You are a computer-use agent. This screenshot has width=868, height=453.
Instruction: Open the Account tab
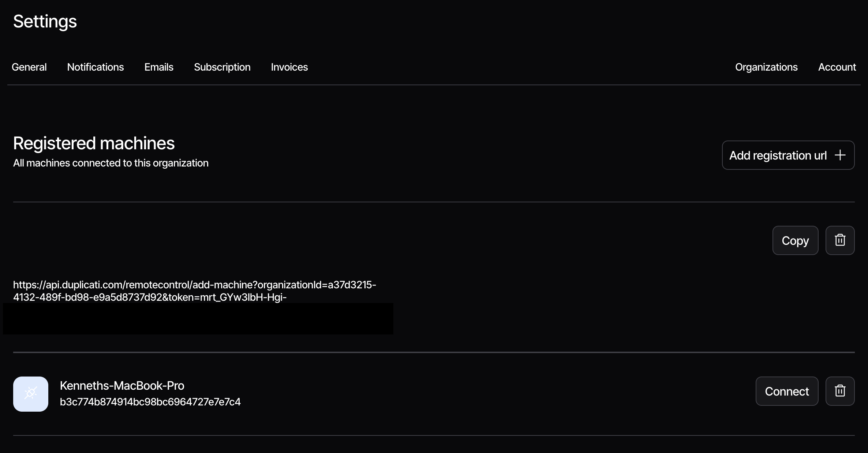[837, 67]
